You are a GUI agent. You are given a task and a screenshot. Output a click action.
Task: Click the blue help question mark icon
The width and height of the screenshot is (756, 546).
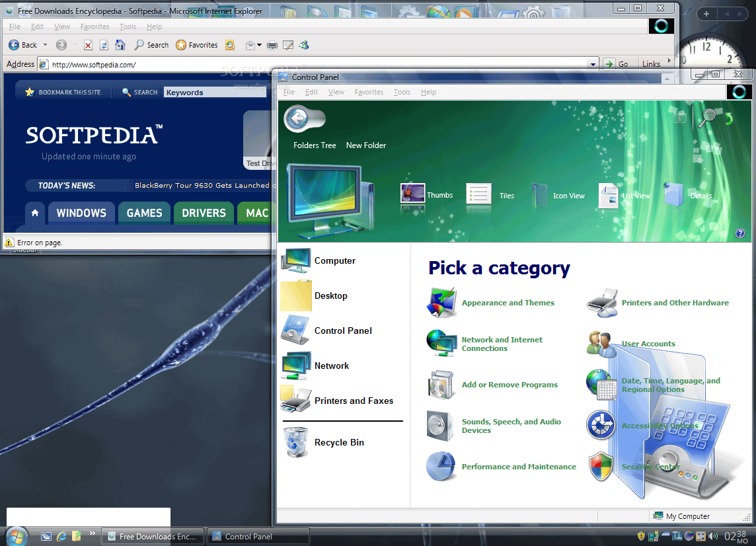pos(740,233)
